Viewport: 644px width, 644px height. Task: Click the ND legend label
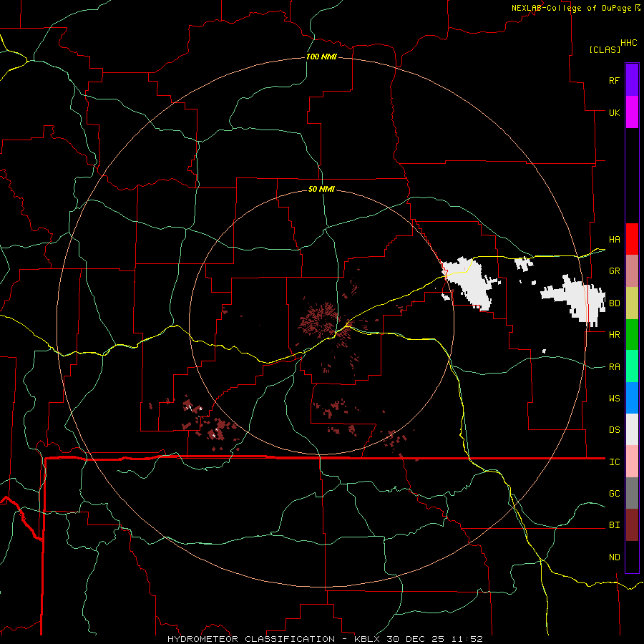615,557
